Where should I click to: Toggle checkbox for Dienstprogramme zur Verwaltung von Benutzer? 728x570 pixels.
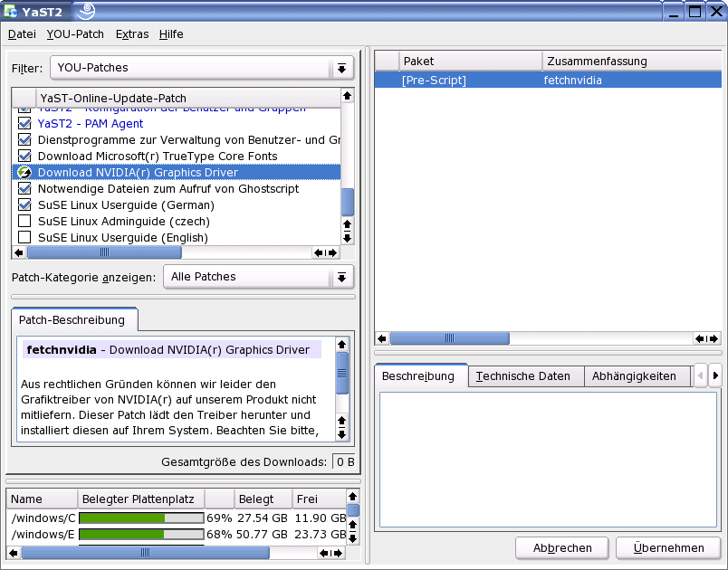(x=24, y=139)
